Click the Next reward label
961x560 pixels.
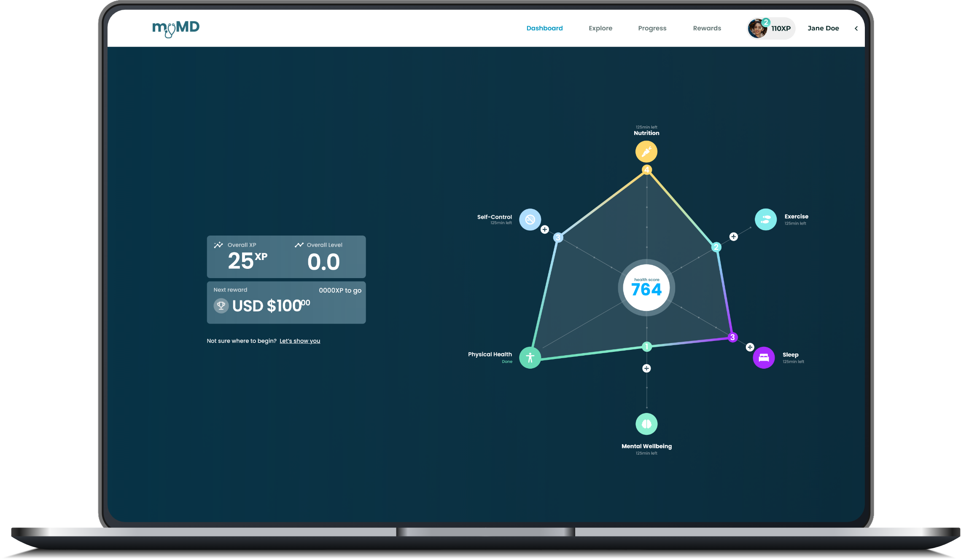click(230, 290)
